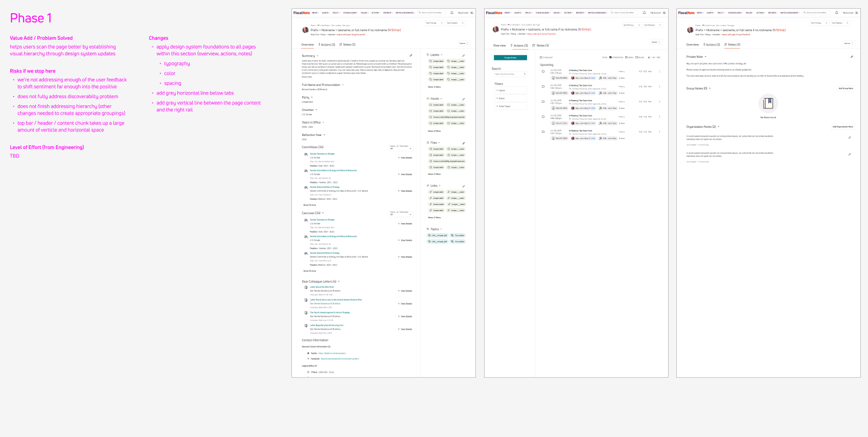This screenshot has width=868, height=437.
Task: Click the Add Organization Note button
Action: pos(842,127)
